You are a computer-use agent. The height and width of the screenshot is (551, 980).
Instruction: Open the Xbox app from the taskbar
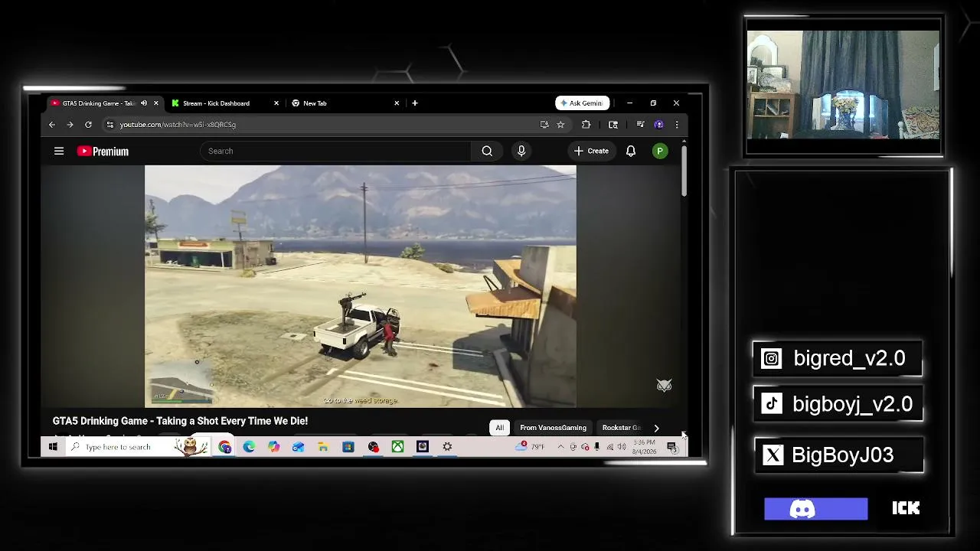(x=398, y=447)
